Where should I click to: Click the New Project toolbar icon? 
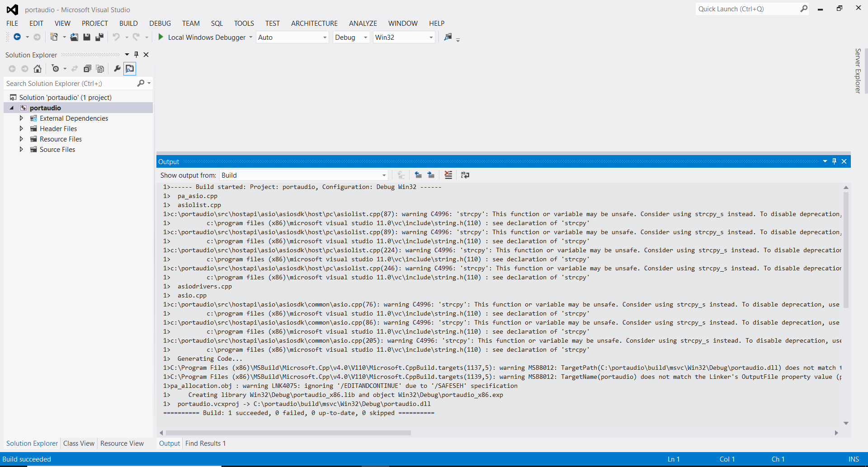(54, 37)
